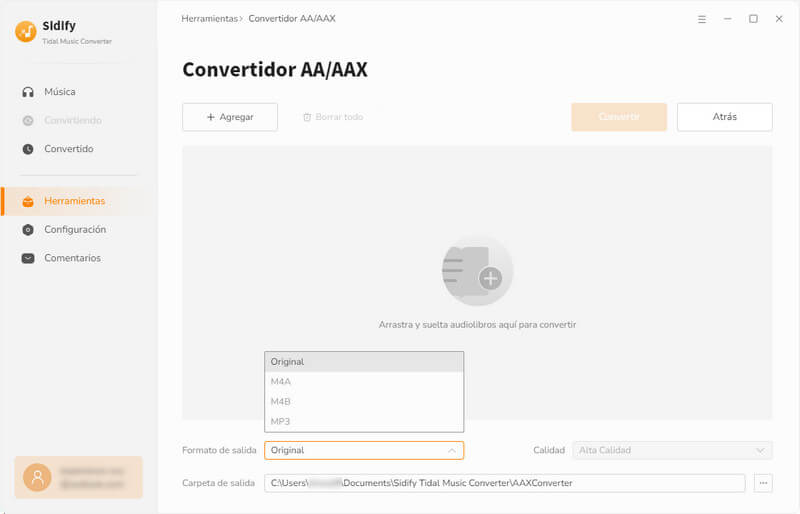Open the Comentarios feedback page
The image size is (800, 514).
72,258
